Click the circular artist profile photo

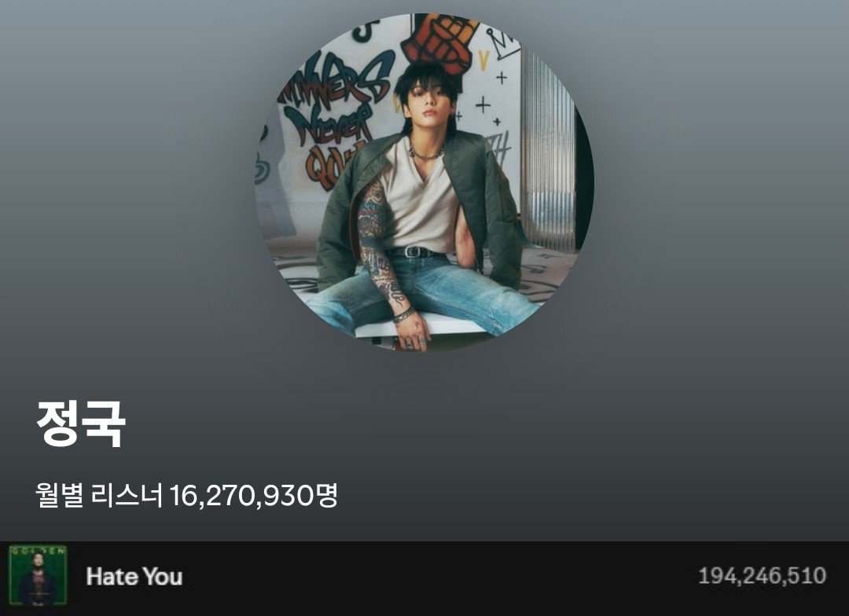[x=424, y=182]
